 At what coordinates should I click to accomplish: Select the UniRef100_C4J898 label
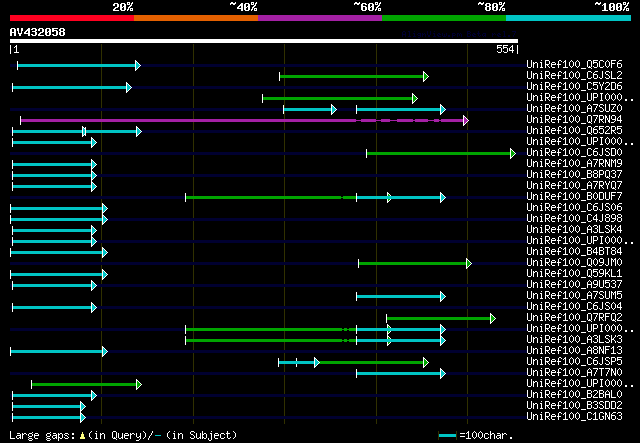(x=574, y=218)
